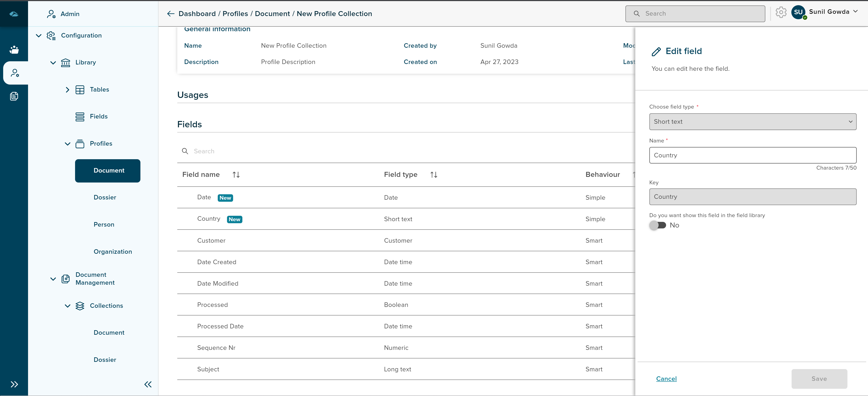
Task: Click the back arrow beside the Dashboard breadcrumb
Action: pos(170,14)
